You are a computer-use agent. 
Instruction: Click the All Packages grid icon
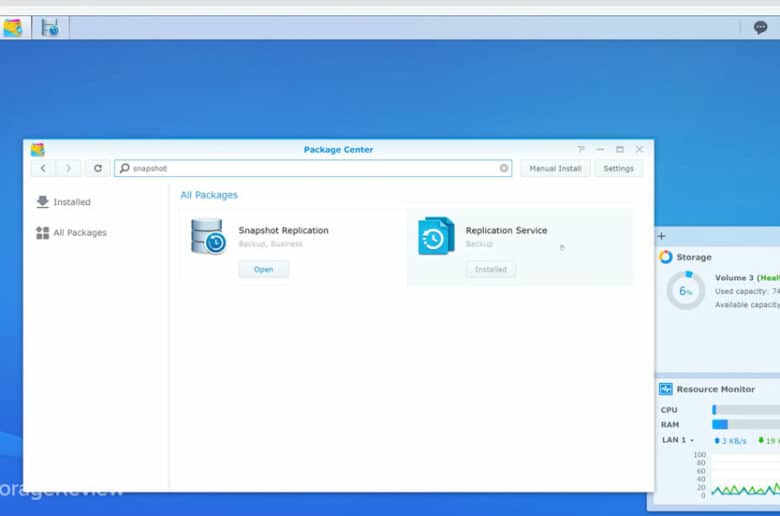pyautogui.click(x=43, y=232)
